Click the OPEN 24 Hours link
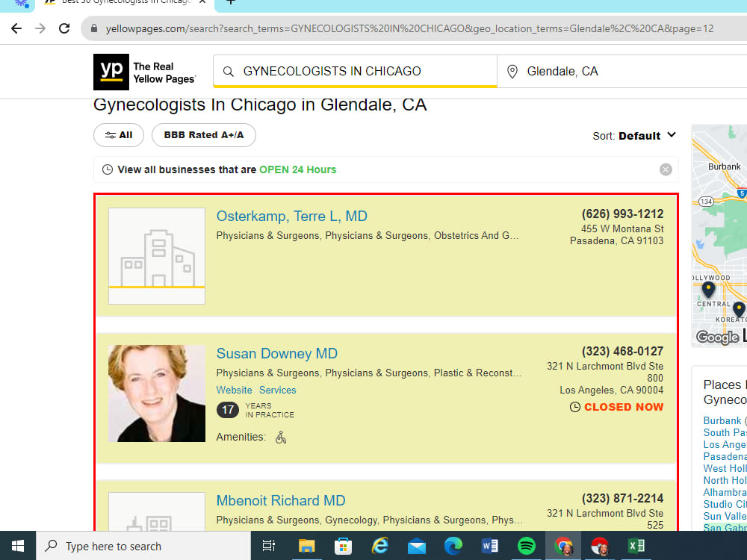Viewport: 747px width, 560px height. (298, 169)
